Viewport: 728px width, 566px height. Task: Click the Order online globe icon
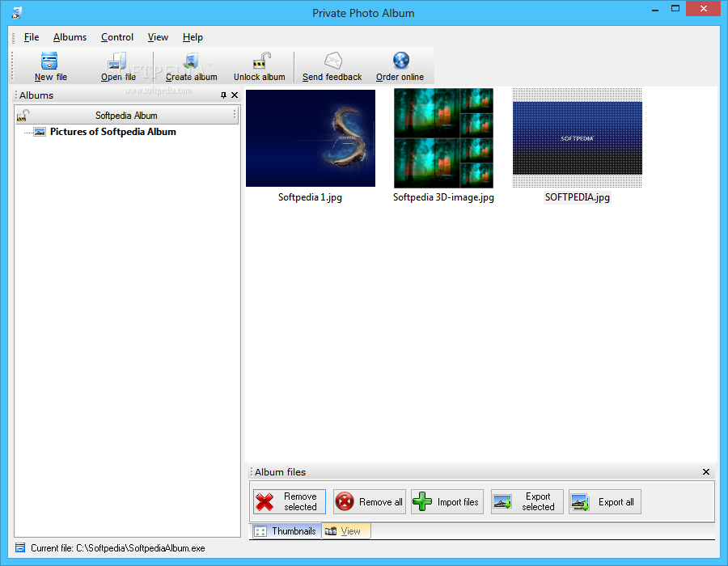pyautogui.click(x=401, y=61)
